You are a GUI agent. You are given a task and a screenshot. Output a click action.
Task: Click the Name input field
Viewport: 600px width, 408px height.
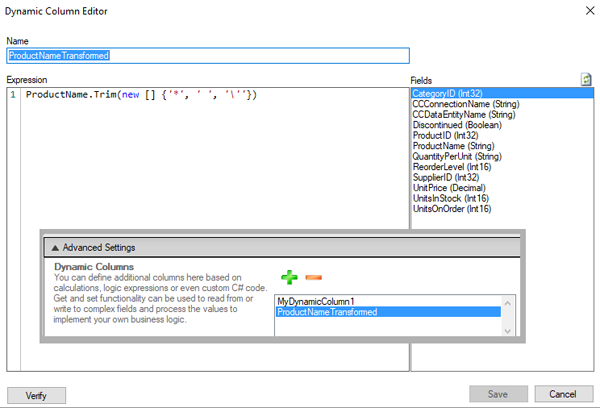coord(208,57)
